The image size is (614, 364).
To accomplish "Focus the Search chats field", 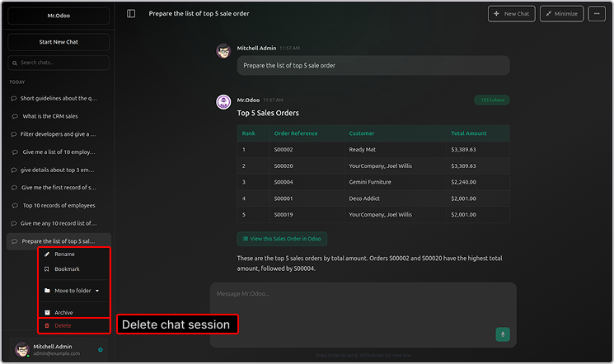I will 59,63.
